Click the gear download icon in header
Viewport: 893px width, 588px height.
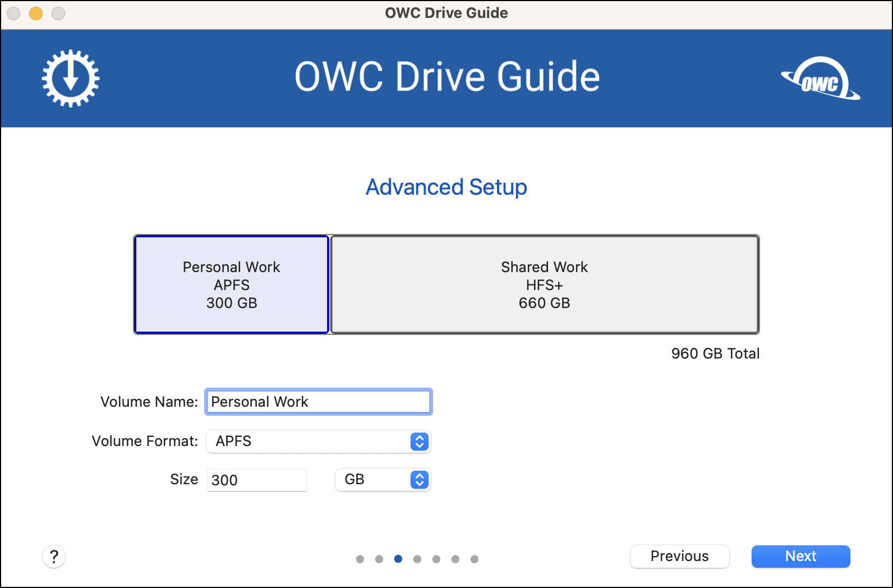pyautogui.click(x=71, y=78)
